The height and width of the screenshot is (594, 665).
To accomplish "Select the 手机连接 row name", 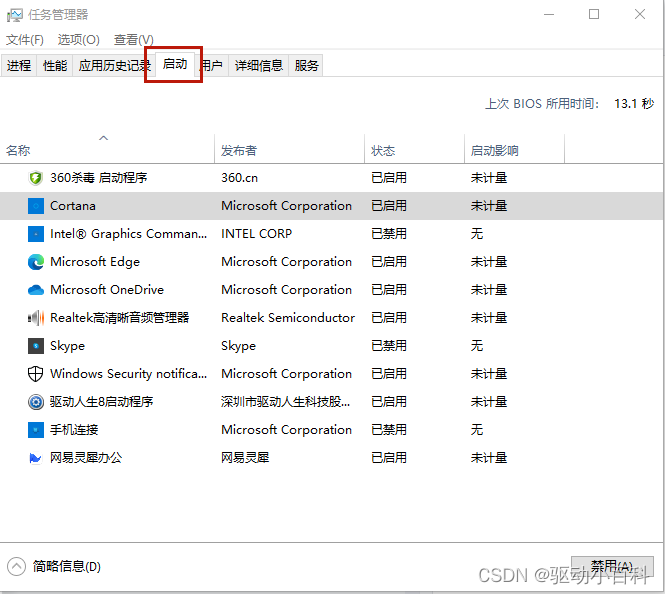I will coord(74,429).
